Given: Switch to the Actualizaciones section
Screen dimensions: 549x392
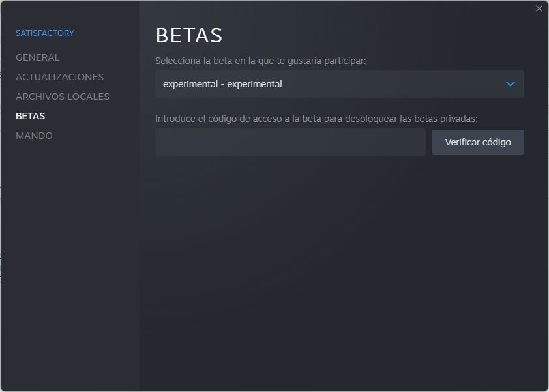Looking at the screenshot, I should tap(59, 77).
